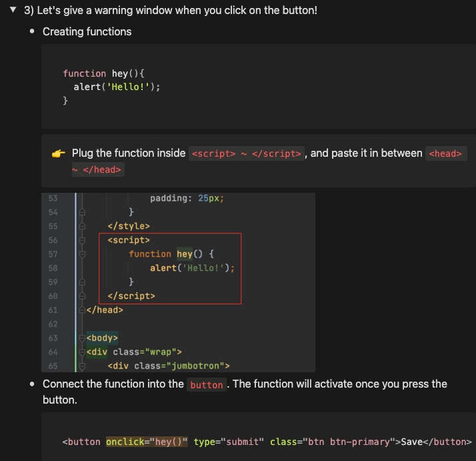Click fold marker on line 59

82,282
